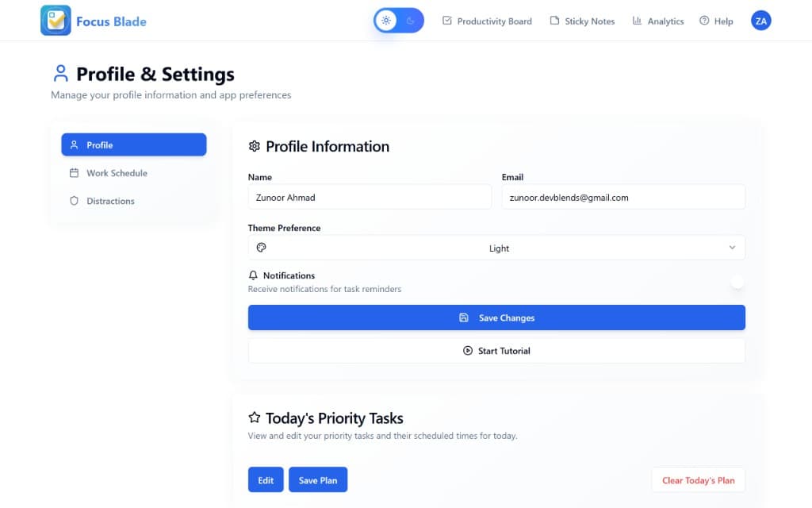
Task: Click the Edit priority tasks button
Action: pos(266,480)
